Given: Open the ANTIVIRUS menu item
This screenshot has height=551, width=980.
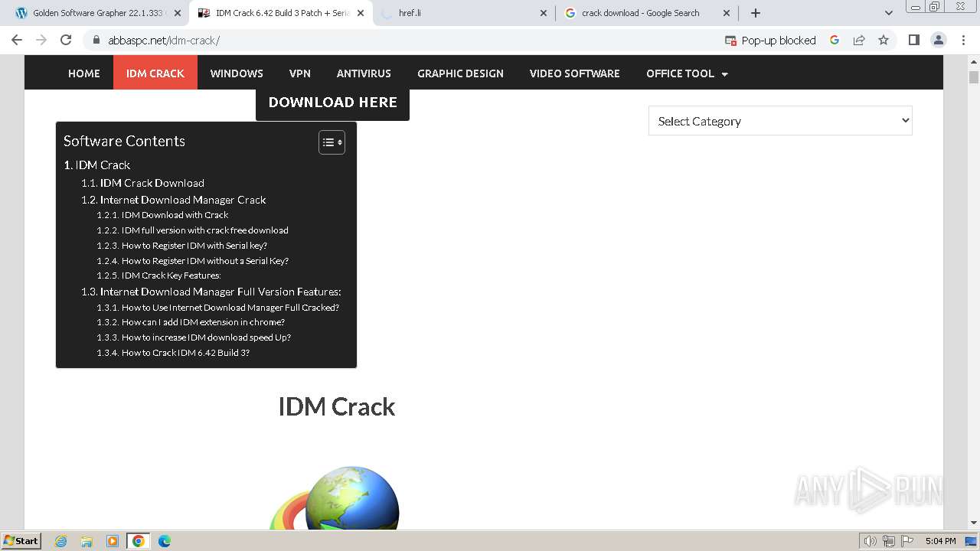Looking at the screenshot, I should point(364,73).
